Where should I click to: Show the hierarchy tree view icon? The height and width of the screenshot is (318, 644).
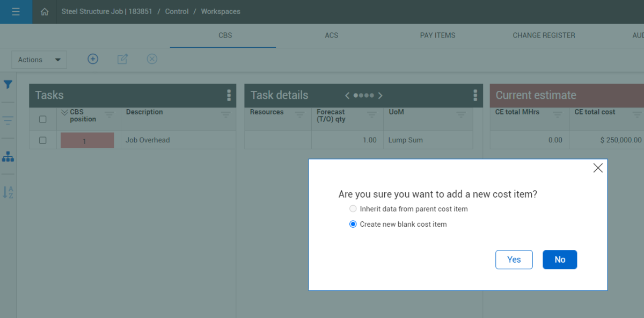point(8,157)
